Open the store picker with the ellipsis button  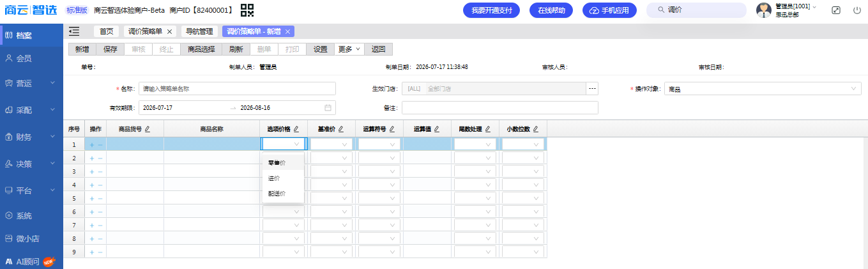pyautogui.click(x=592, y=89)
